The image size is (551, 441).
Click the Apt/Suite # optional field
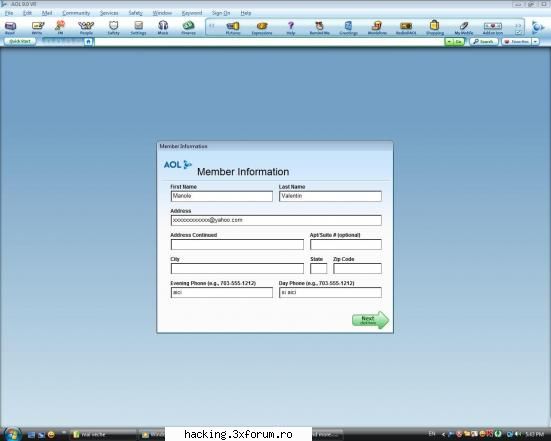[346, 244]
